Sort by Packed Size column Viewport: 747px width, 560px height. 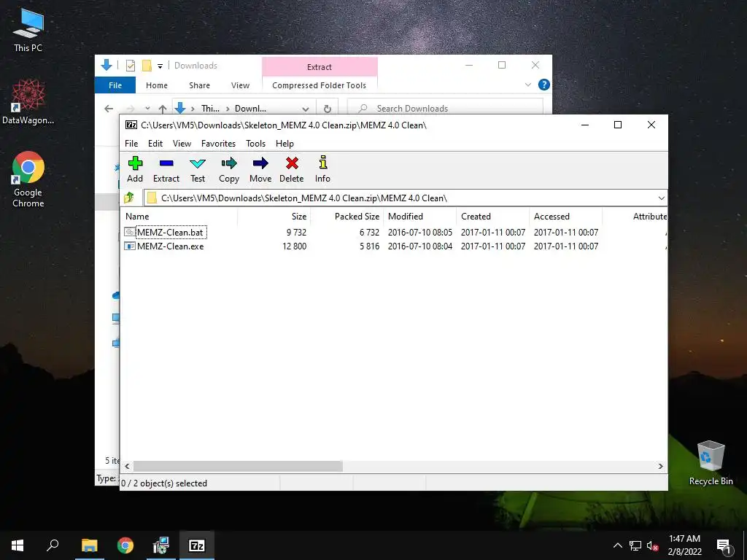pyautogui.click(x=347, y=216)
